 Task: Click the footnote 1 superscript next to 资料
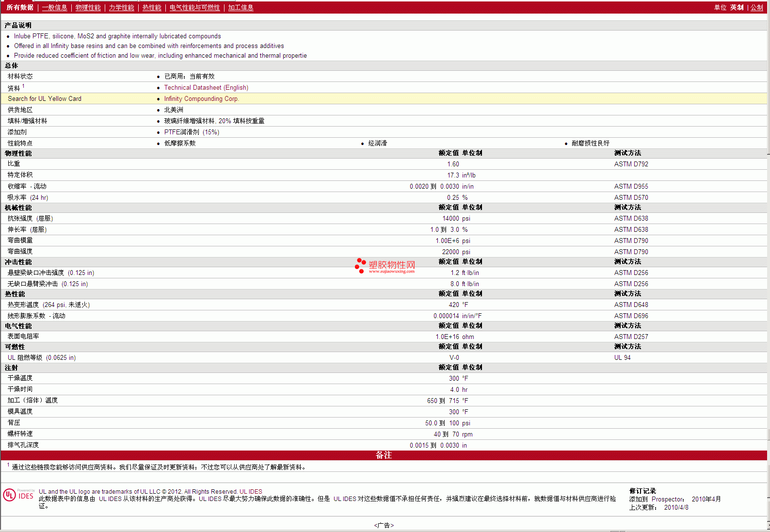point(23,86)
